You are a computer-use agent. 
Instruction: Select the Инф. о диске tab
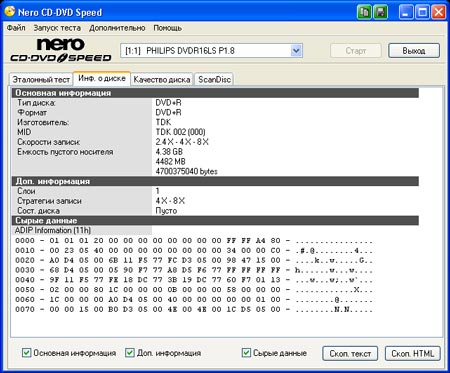(x=102, y=78)
